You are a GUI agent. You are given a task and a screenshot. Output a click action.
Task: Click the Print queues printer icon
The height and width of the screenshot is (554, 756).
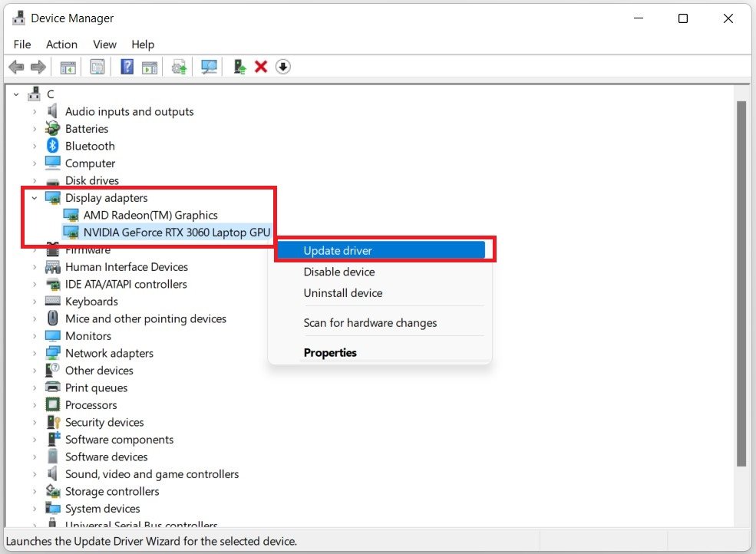52,387
